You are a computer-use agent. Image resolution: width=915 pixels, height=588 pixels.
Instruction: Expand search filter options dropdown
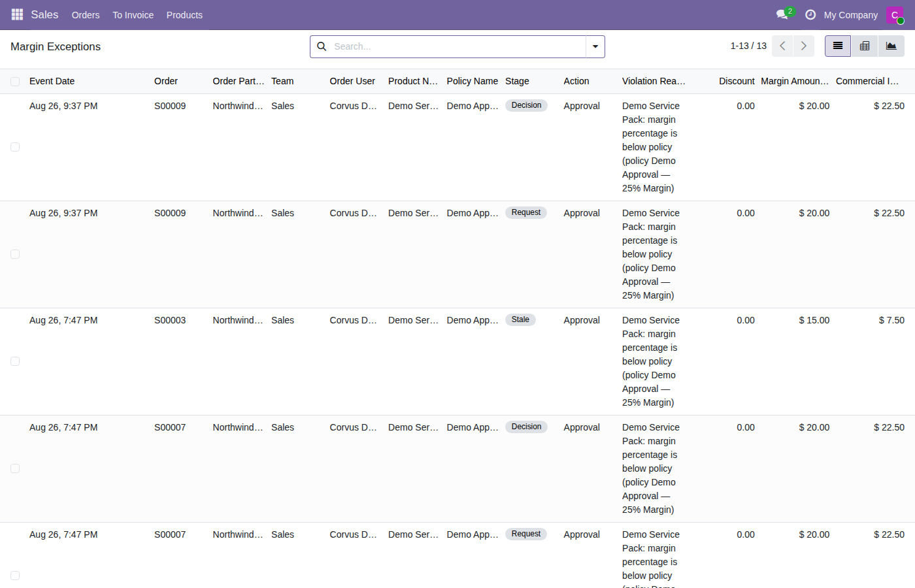point(595,46)
